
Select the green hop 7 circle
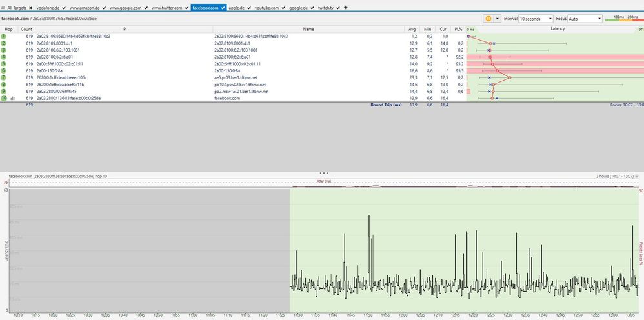pos(3,77)
